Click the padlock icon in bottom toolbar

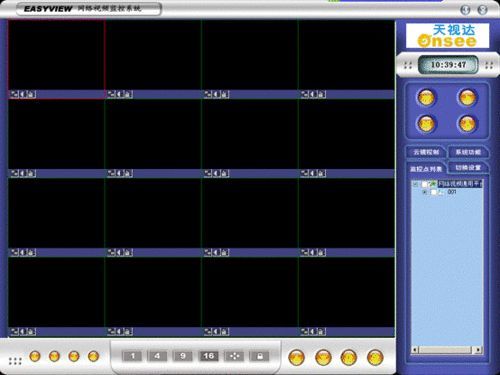point(260,356)
